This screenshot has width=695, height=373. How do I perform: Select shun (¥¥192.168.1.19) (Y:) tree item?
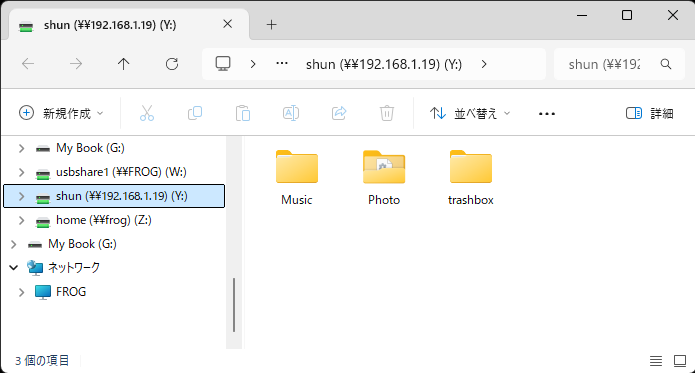pos(114,196)
